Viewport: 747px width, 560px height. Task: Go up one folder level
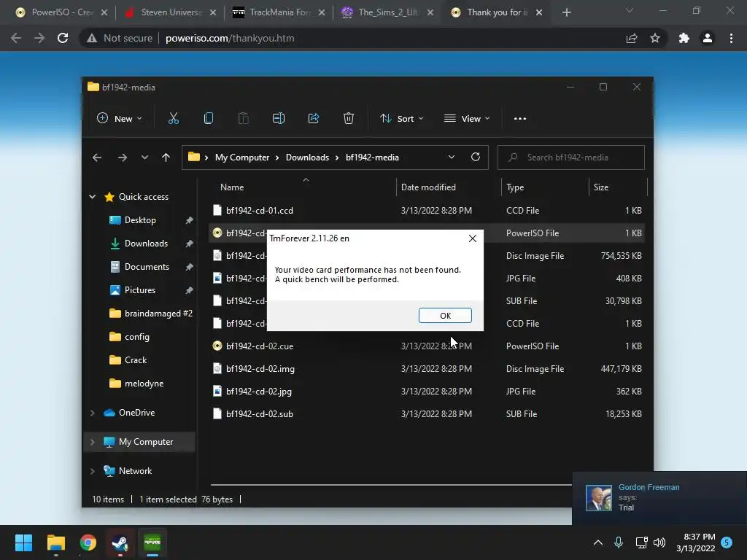166,157
